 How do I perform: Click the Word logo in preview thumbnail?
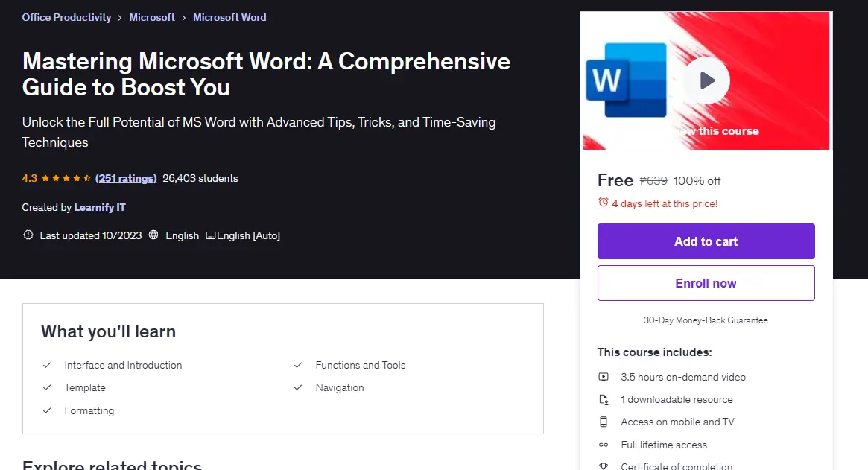(626, 80)
